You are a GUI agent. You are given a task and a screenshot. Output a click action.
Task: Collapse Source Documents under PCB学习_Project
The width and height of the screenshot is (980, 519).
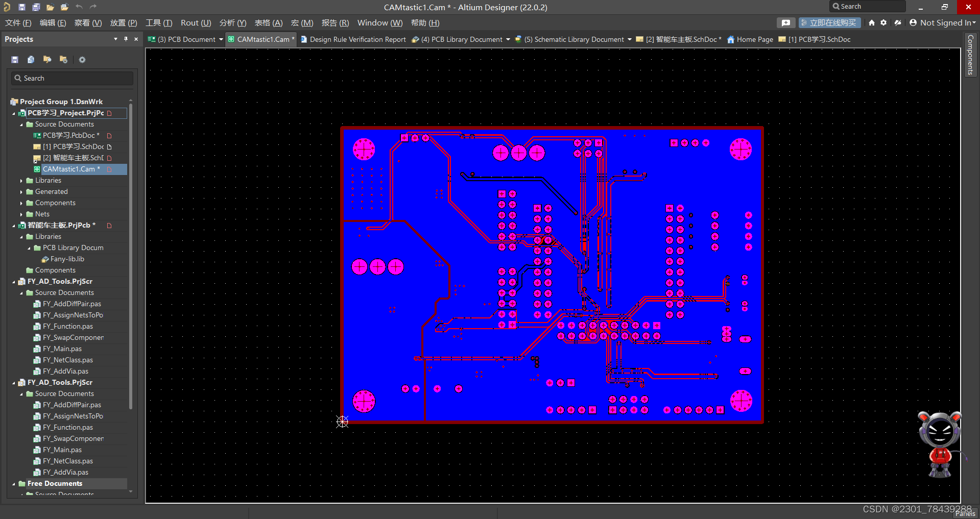point(21,124)
